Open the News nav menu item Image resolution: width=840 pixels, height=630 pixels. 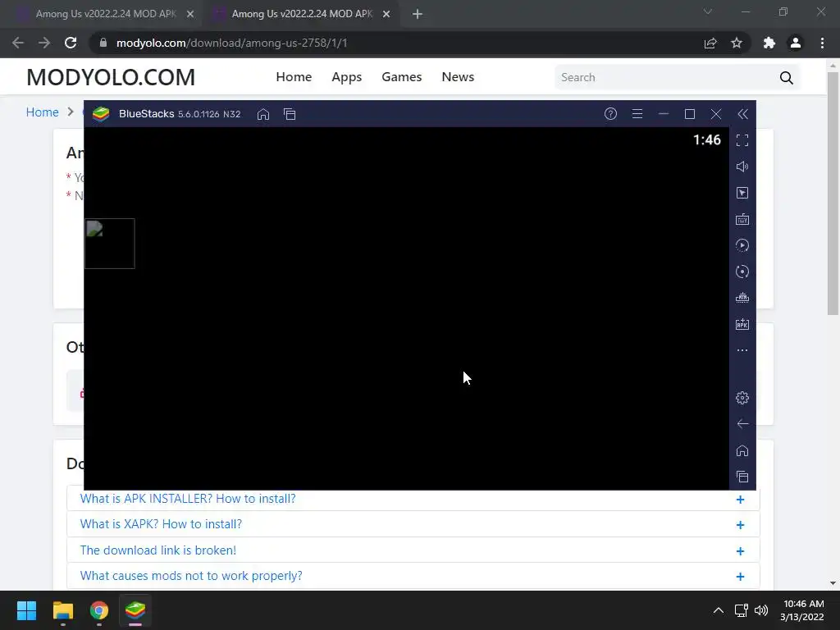[x=458, y=76]
